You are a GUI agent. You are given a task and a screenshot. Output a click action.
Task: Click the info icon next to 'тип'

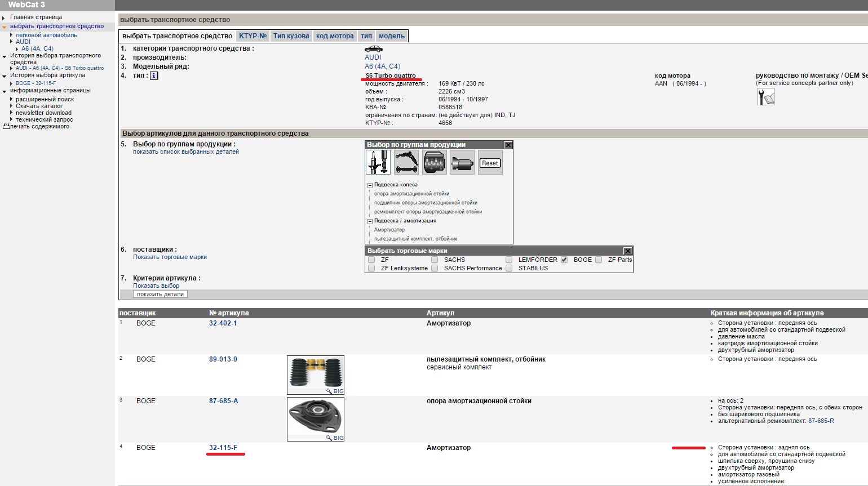click(154, 75)
